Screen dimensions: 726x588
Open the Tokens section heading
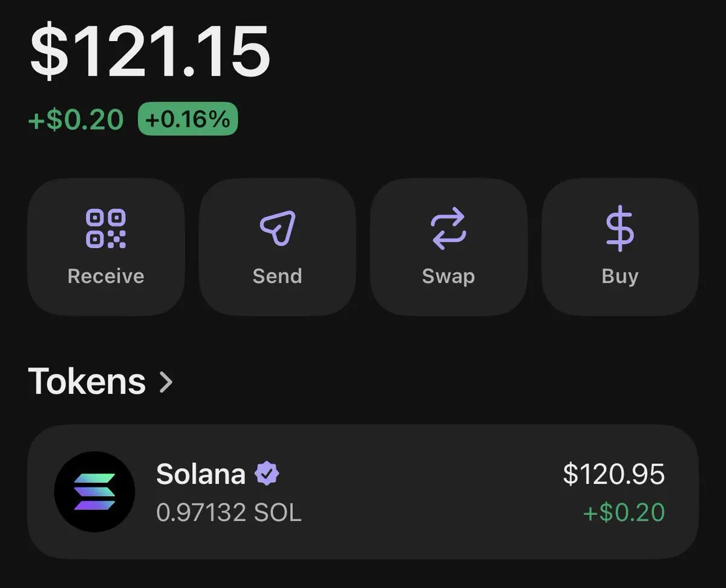click(87, 382)
